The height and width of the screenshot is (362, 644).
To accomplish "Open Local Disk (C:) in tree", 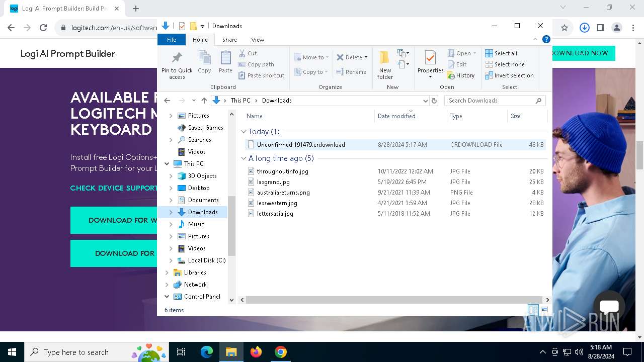I will 206,260.
